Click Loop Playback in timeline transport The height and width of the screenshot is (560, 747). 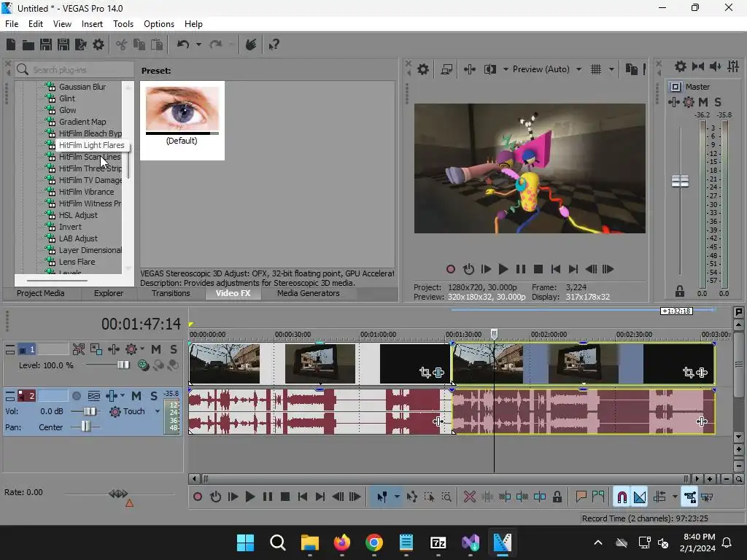(215, 497)
